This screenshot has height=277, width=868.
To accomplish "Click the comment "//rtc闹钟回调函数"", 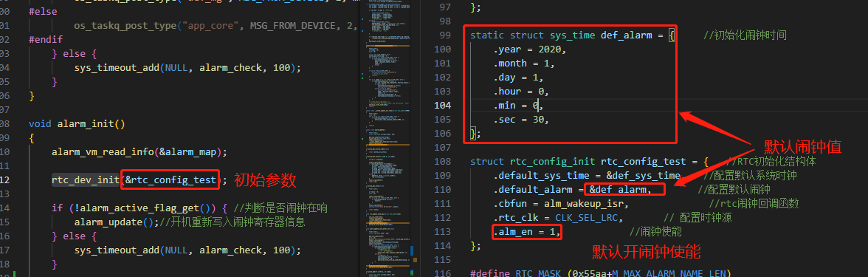I will click(x=754, y=203).
